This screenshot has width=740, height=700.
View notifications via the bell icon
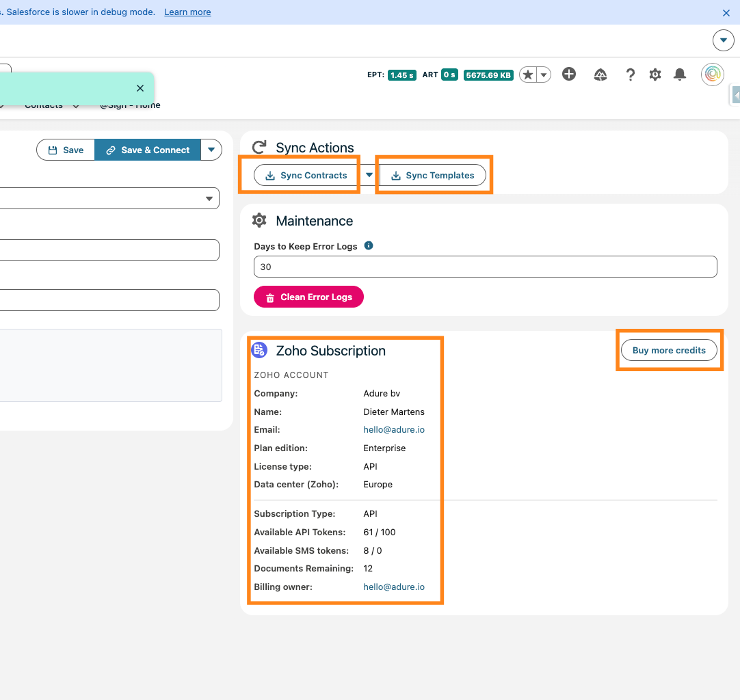(680, 75)
